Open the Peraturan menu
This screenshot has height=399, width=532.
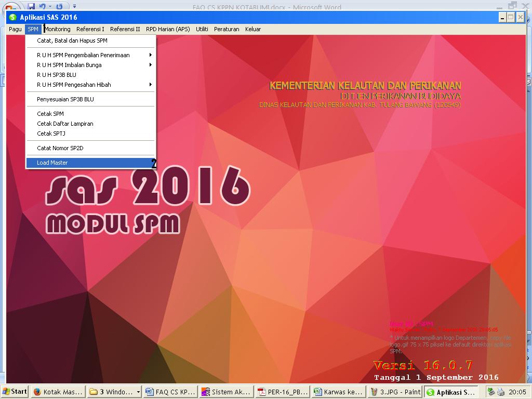point(227,29)
